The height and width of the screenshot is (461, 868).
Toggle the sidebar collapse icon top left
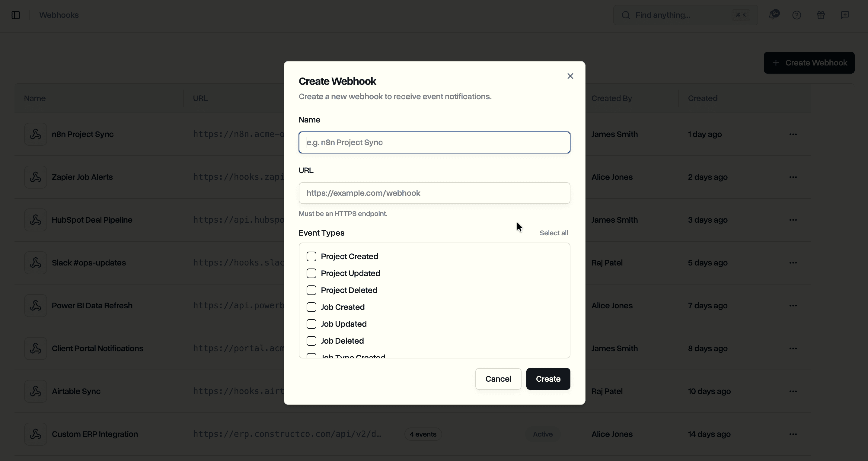click(x=16, y=15)
